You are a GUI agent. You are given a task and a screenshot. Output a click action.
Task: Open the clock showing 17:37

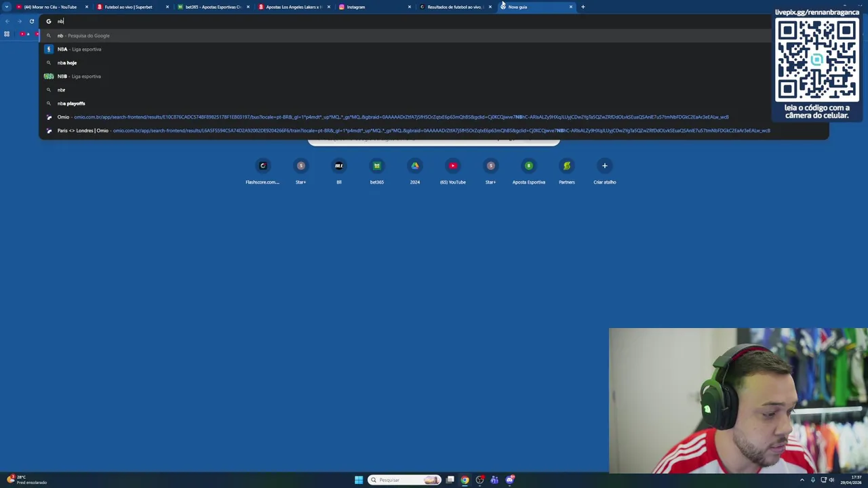[852, 480]
